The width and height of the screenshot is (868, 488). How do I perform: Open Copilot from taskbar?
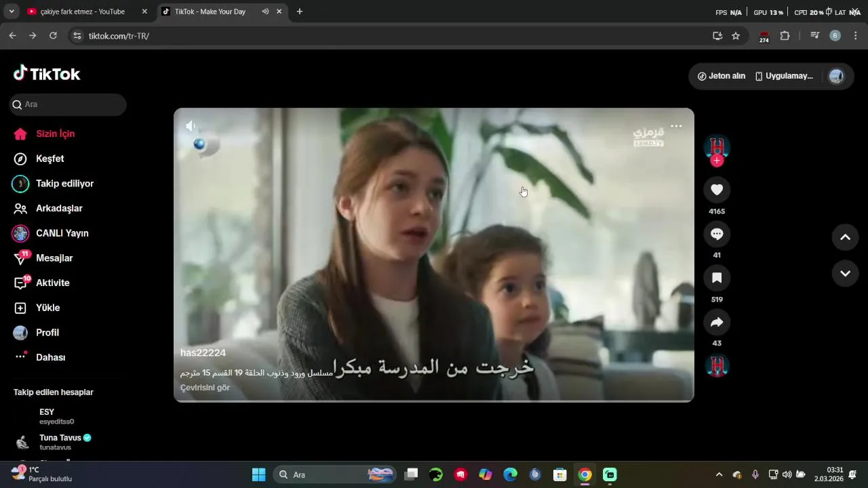pyautogui.click(x=486, y=474)
